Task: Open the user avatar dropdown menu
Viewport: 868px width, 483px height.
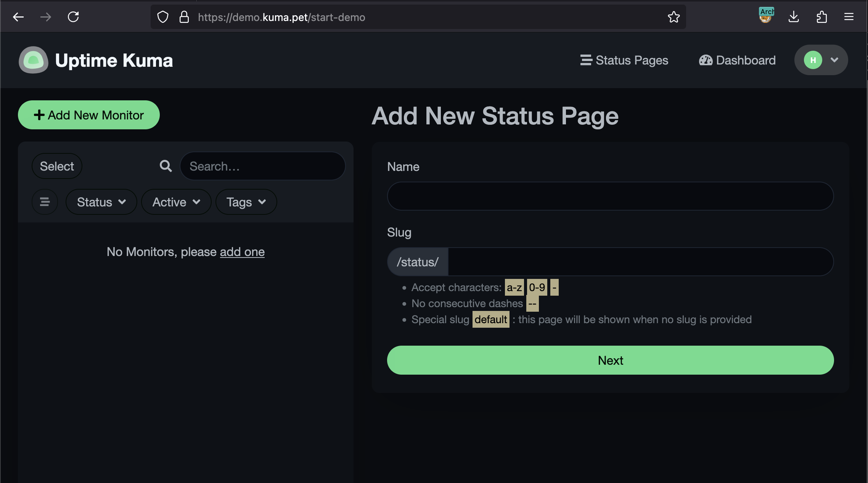Action: tap(821, 60)
